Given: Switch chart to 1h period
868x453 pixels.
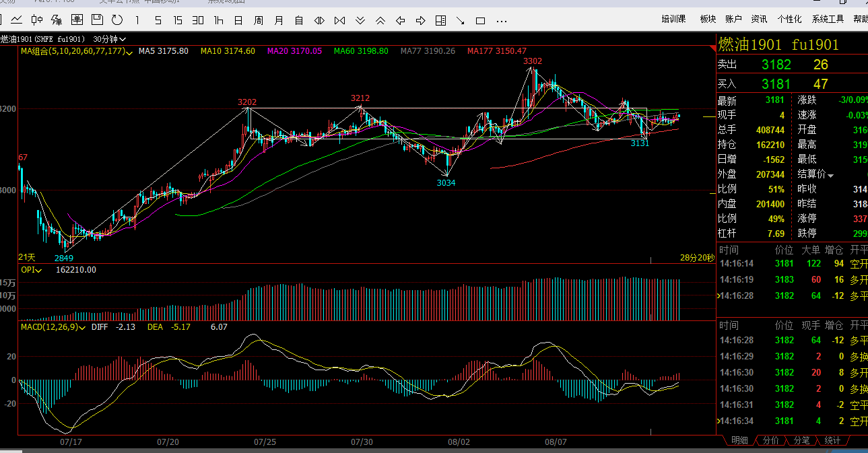Looking at the screenshot, I should (x=218, y=20).
